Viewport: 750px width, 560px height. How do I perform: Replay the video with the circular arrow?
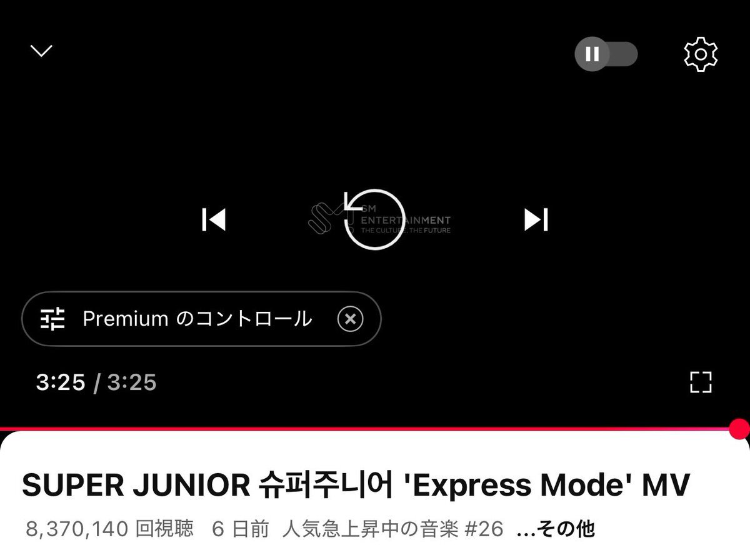click(x=374, y=220)
